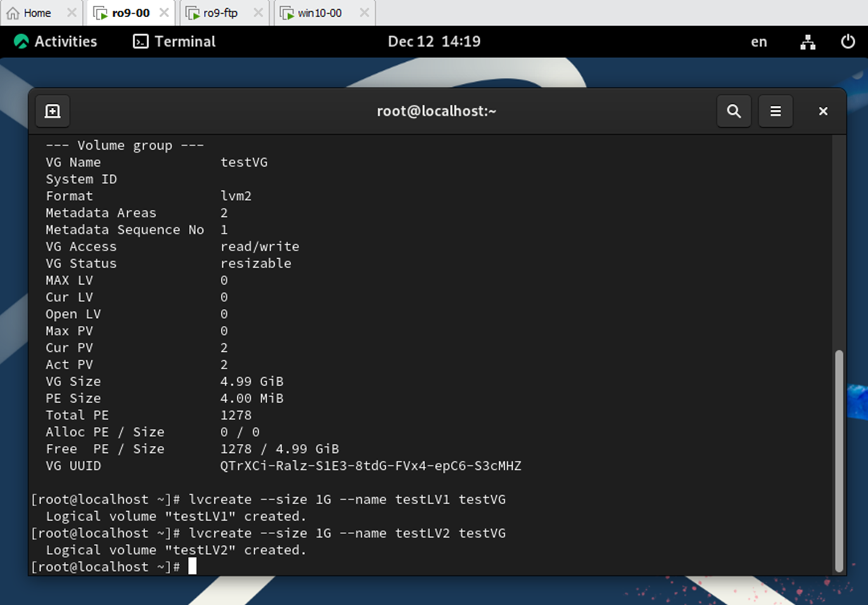The width and height of the screenshot is (868, 605).
Task: Open the terminal hamburger menu
Action: (775, 111)
